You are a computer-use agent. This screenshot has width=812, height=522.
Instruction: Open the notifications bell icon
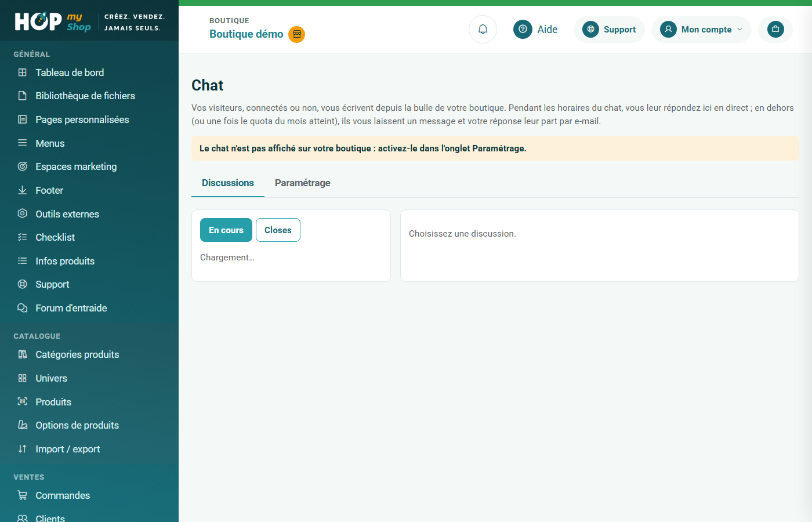click(x=483, y=29)
